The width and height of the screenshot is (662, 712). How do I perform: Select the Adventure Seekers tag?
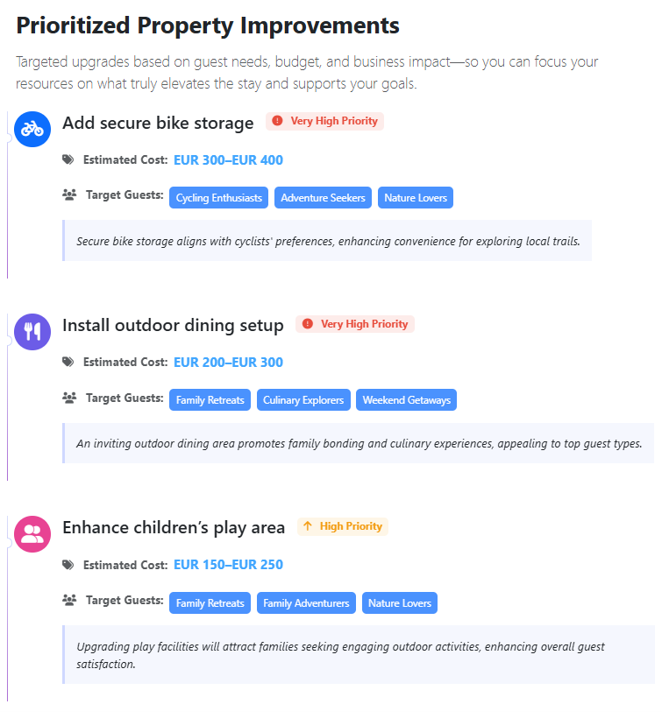coord(323,198)
